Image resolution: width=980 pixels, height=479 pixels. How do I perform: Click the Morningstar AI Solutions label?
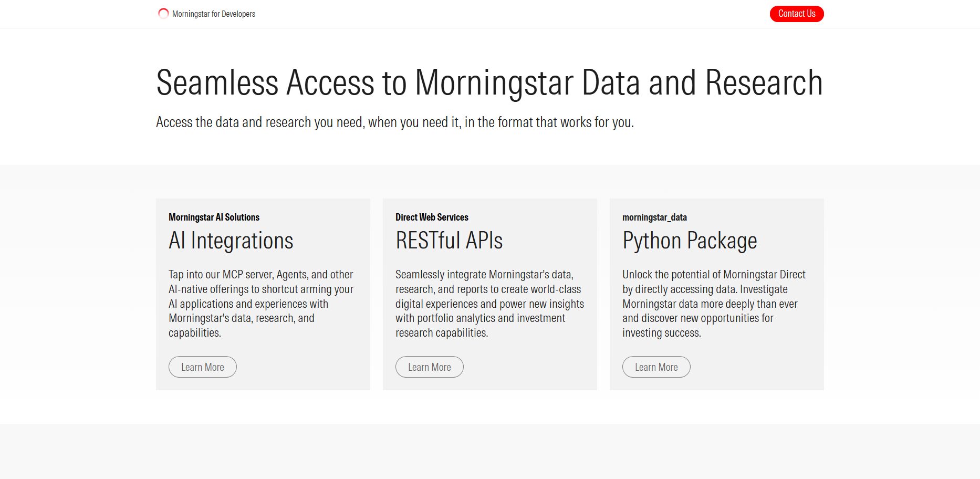pyautogui.click(x=214, y=217)
